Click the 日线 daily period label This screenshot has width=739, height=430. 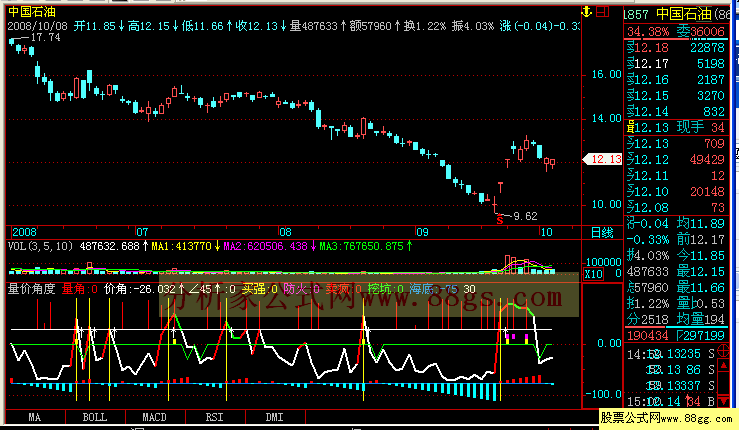pyautogui.click(x=602, y=232)
